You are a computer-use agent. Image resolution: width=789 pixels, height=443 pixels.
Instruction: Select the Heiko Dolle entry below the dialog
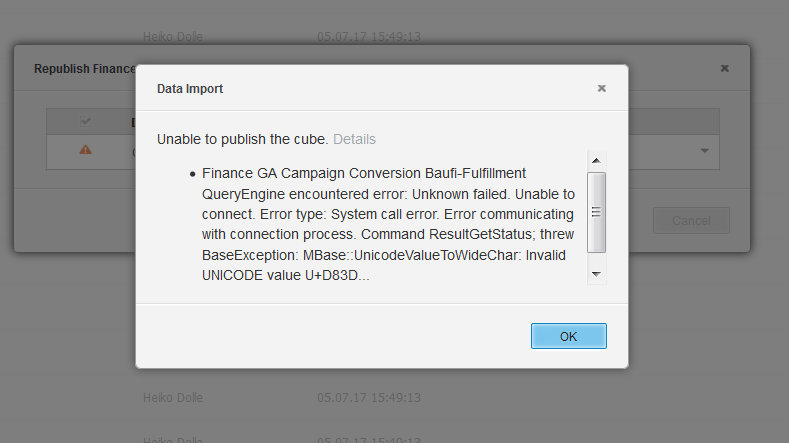[x=173, y=398]
